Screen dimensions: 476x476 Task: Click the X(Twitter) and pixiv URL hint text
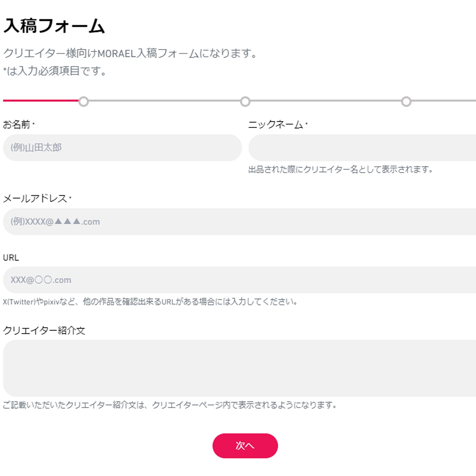[150, 302]
